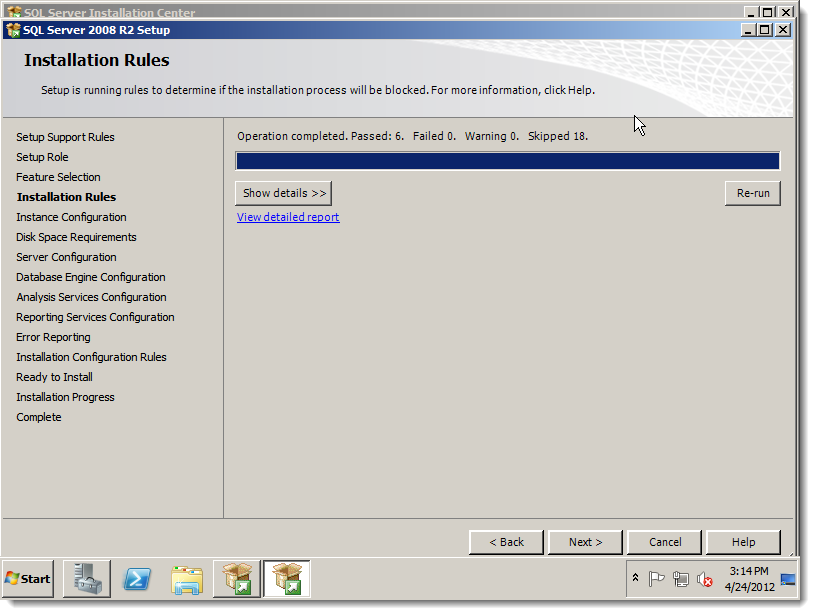The width and height of the screenshot is (815, 615).
Task: Close the SQL Server Installation Center window
Action: click(x=786, y=11)
